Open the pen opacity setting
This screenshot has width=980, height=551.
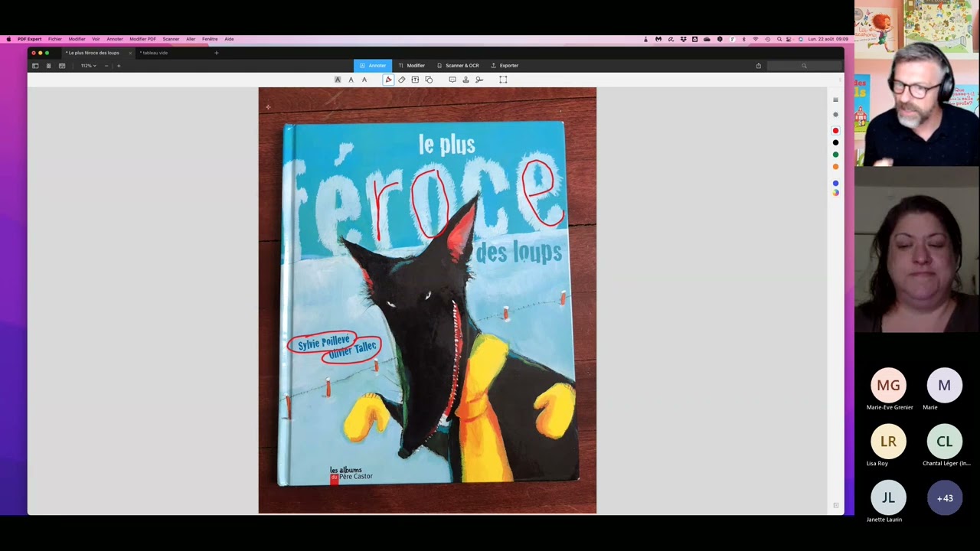(x=835, y=115)
